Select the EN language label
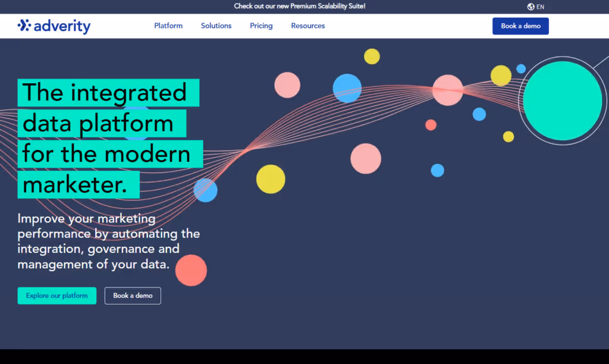Image resolution: width=609 pixels, height=364 pixels. coord(540,7)
